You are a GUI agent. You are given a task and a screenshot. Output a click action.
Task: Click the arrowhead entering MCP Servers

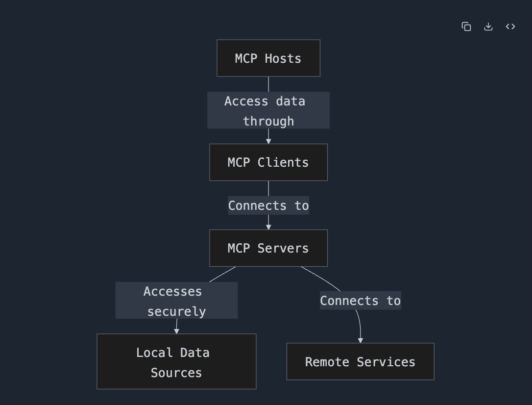click(268, 227)
